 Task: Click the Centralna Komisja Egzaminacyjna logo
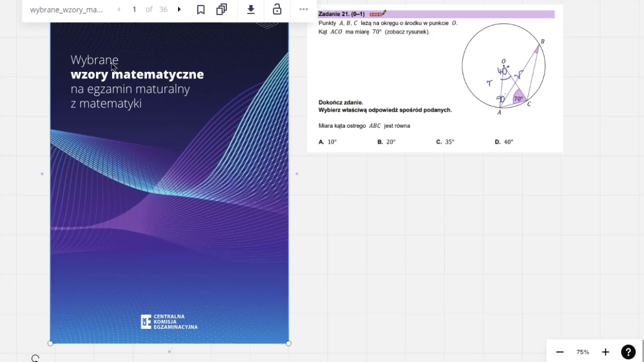169,322
